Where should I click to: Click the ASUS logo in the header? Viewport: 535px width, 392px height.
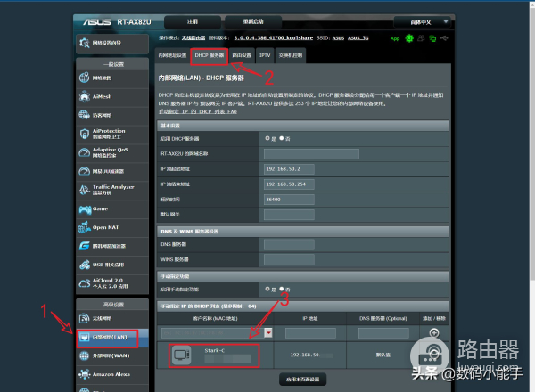point(97,22)
